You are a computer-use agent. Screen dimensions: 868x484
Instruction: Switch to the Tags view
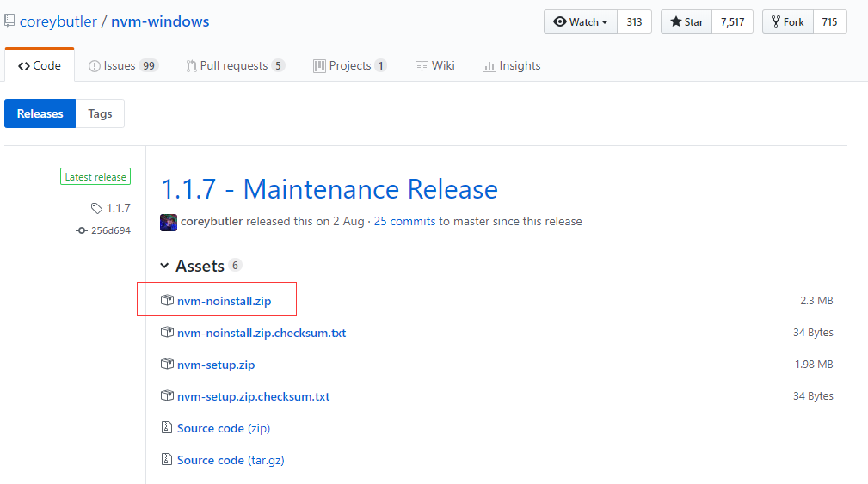tap(100, 113)
